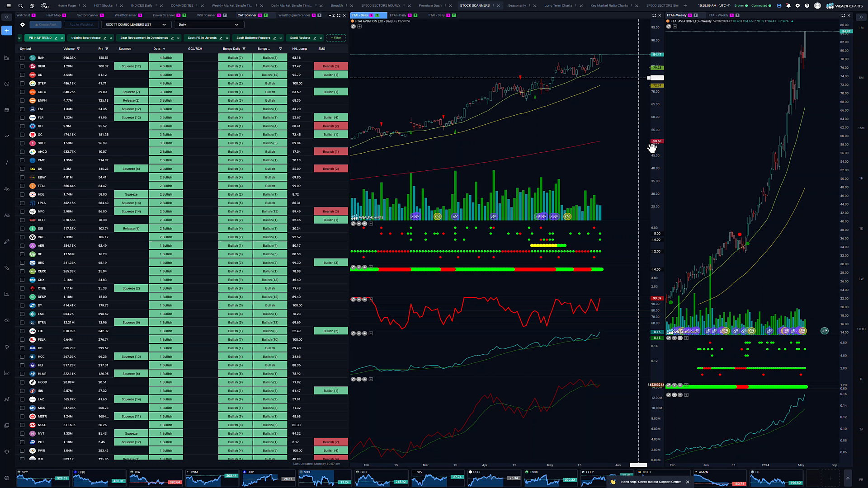Screen dimensions: 868x488
Task: Sort by the Dots column header
Action: [x=157, y=49]
